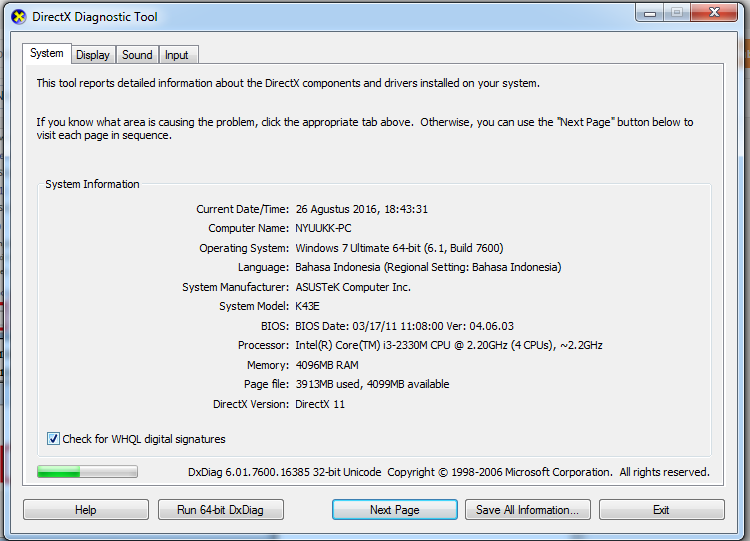
Task: Click the BIOS Date value
Action: tap(405, 326)
